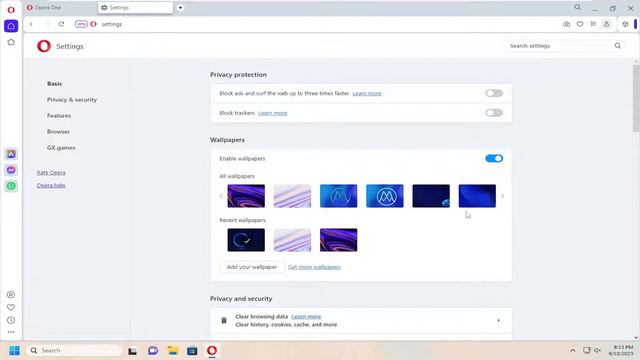Open File Explorer from the taskbar

pyautogui.click(x=173, y=351)
